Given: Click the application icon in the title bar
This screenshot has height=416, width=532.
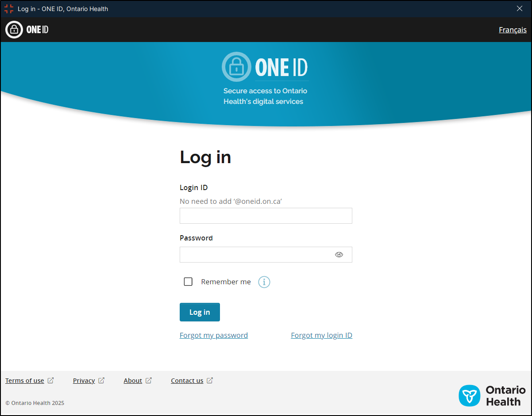Looking at the screenshot, I should (x=8, y=8).
